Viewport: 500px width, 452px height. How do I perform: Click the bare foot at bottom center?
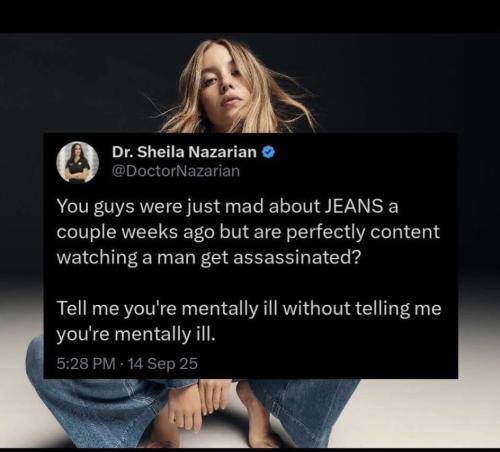point(257,417)
